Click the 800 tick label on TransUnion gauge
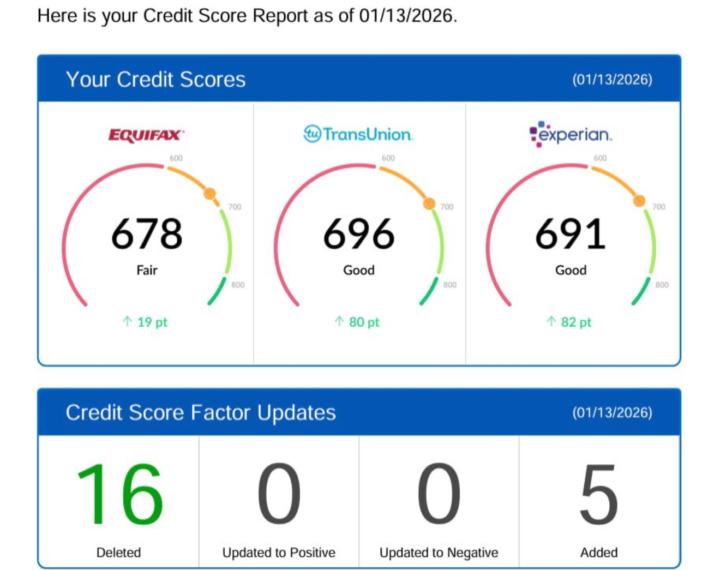720x570 pixels. (450, 285)
